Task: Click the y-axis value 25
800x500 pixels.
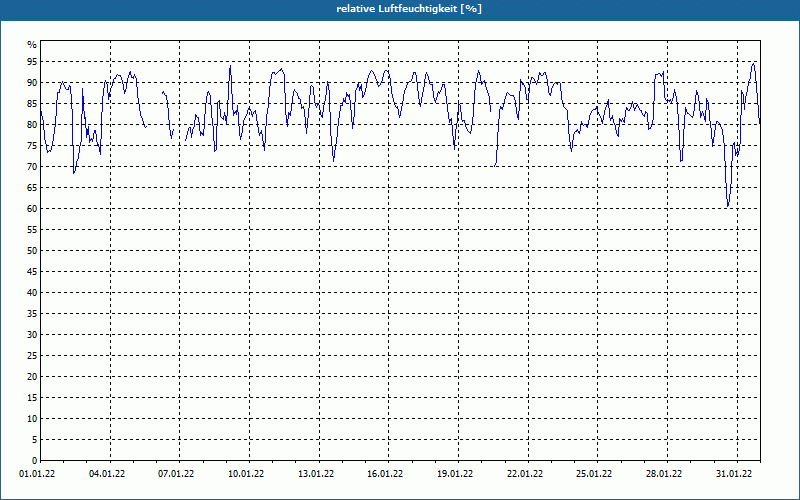Action: click(32, 356)
